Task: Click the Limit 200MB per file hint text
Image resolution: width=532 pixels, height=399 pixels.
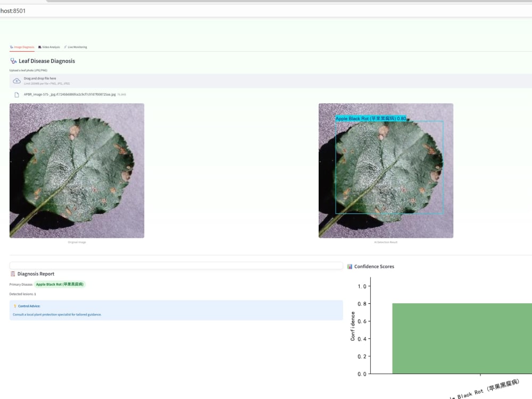Action: pyautogui.click(x=47, y=84)
